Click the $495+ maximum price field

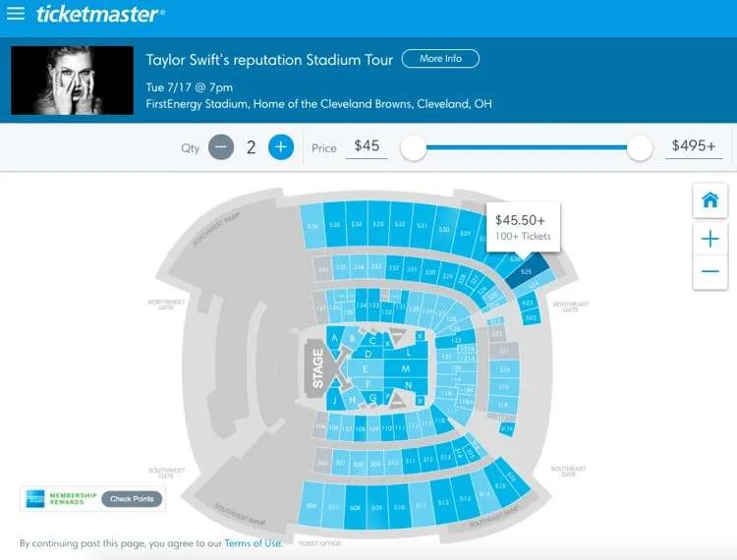point(694,146)
